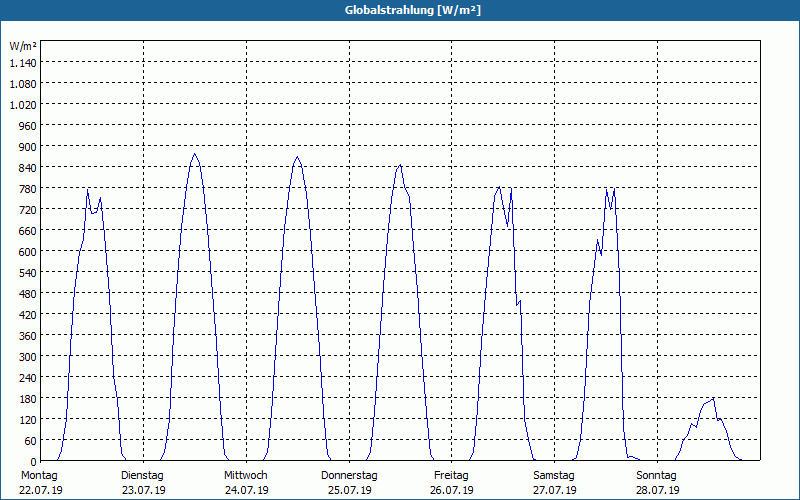
Task: Click the Wednesday radiation curve peak
Action: click(297, 157)
